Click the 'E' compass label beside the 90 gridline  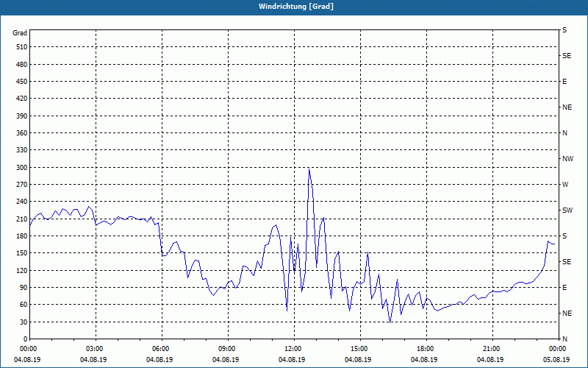(x=564, y=288)
